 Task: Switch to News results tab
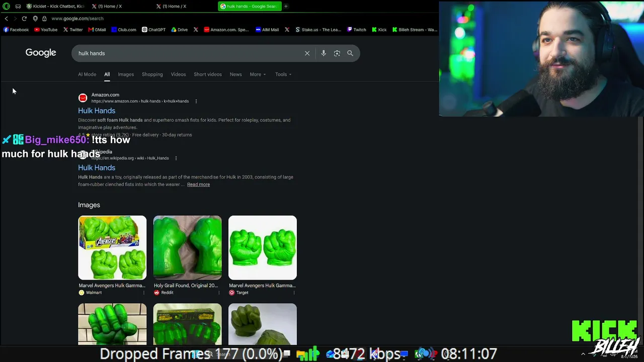[236, 74]
